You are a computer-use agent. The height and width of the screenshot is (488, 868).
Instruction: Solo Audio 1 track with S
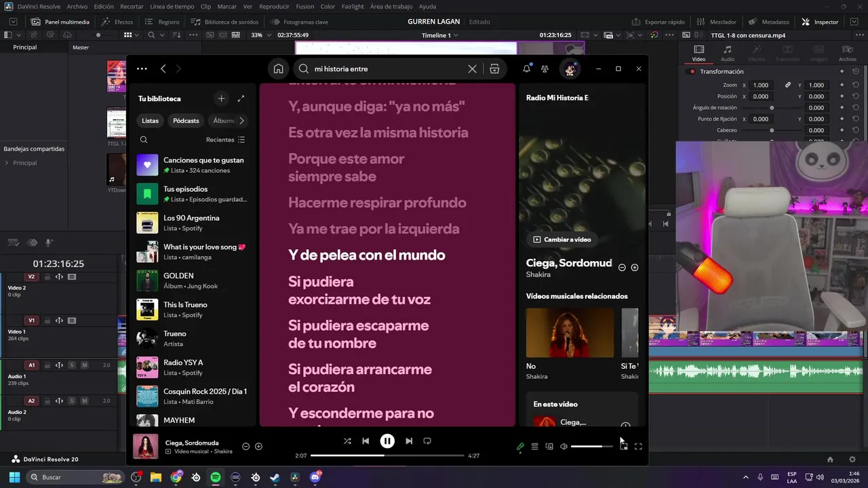[x=72, y=365]
